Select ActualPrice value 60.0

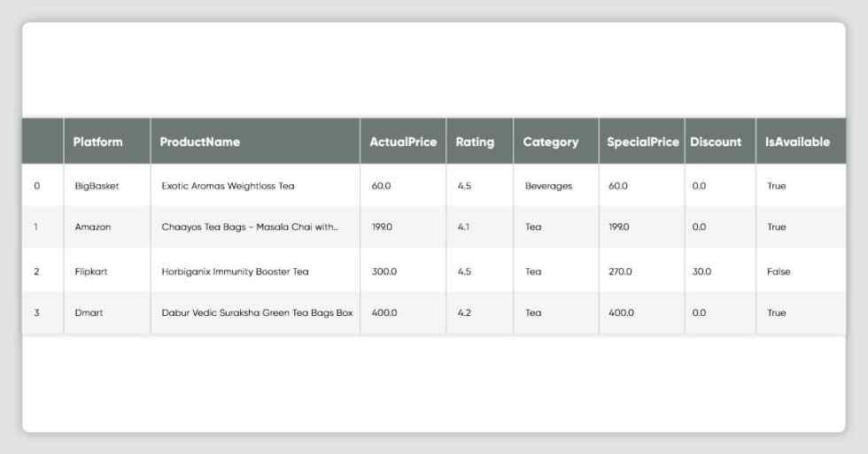[382, 186]
